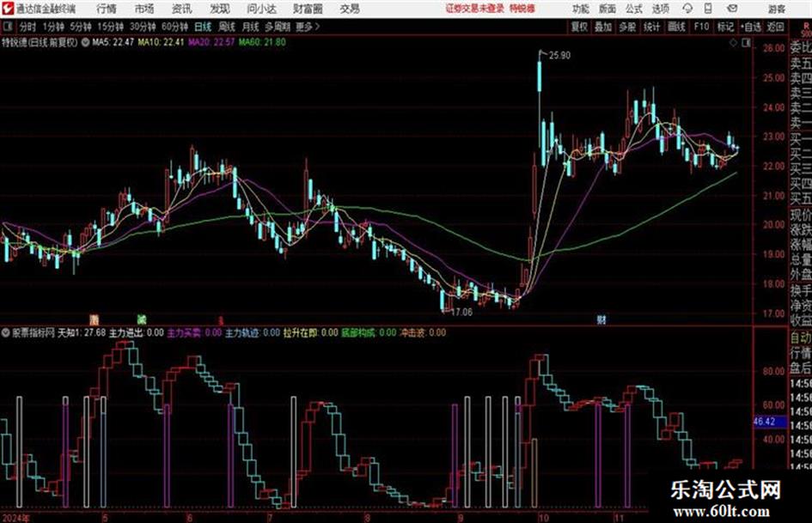Click the 复权 toolbar button
The width and height of the screenshot is (812, 523).
[x=579, y=27]
